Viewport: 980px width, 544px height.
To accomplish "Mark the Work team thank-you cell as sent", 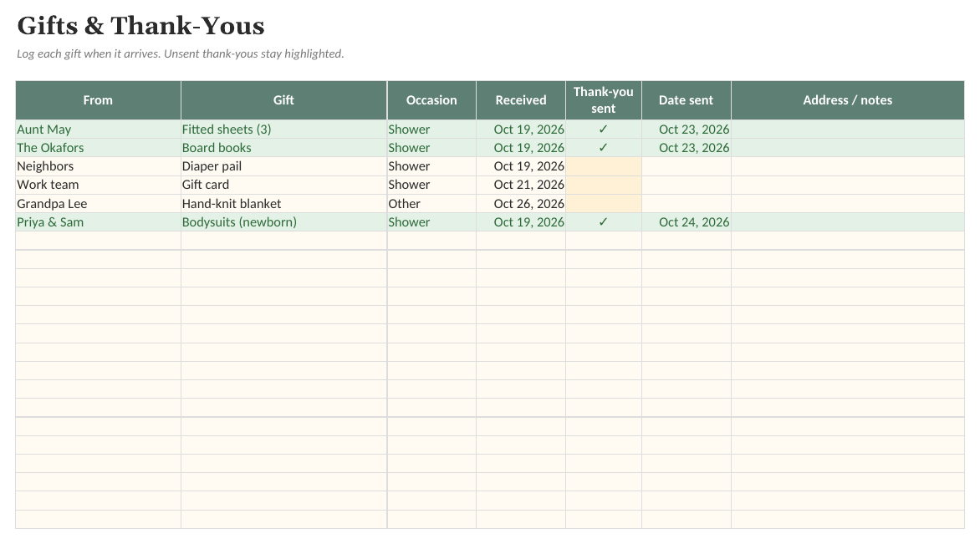I will pyautogui.click(x=603, y=185).
